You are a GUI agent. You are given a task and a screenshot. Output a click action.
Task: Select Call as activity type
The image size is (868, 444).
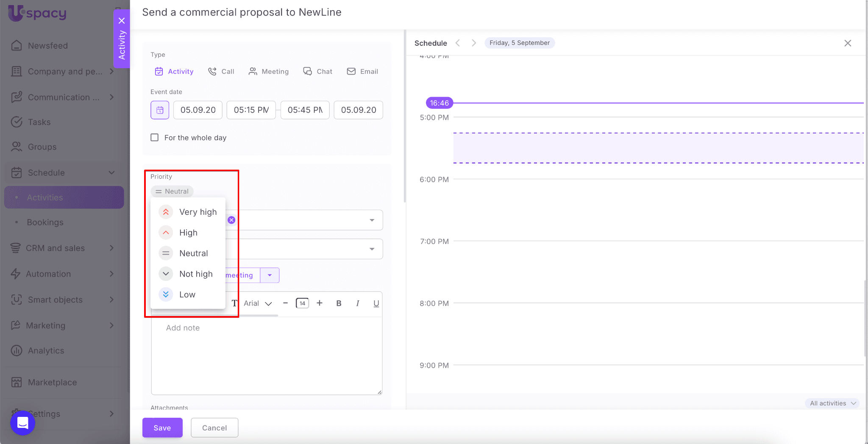click(221, 72)
